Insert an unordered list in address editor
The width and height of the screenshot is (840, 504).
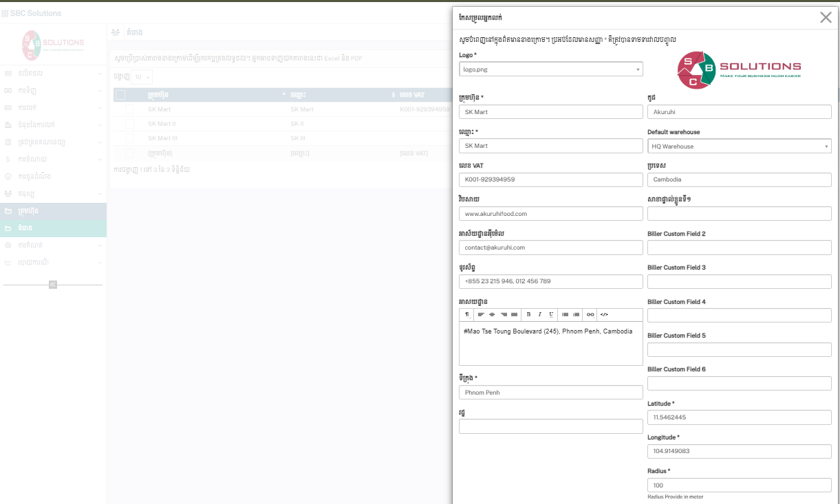565,314
